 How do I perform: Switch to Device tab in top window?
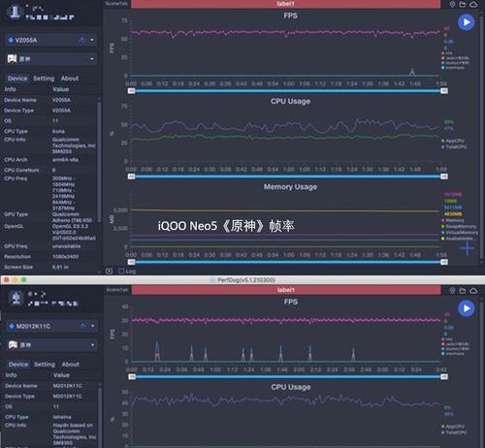point(17,79)
